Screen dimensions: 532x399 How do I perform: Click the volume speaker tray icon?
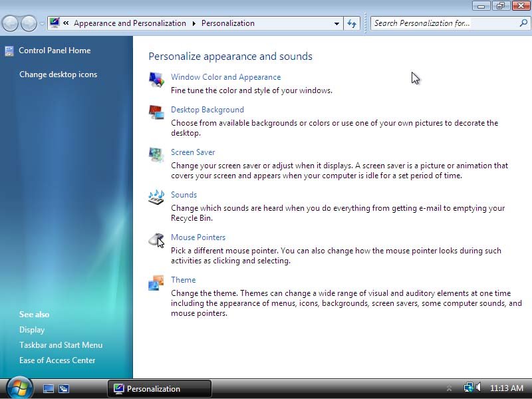coord(478,387)
